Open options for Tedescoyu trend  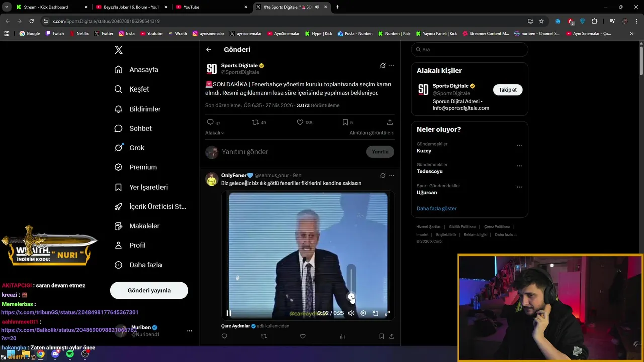pyautogui.click(x=519, y=166)
